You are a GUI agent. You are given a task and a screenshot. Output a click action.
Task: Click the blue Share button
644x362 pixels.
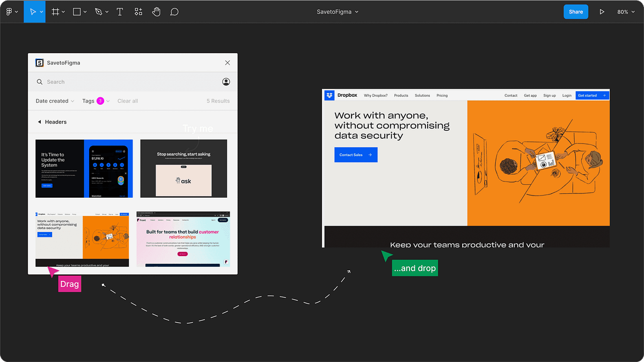(x=576, y=11)
